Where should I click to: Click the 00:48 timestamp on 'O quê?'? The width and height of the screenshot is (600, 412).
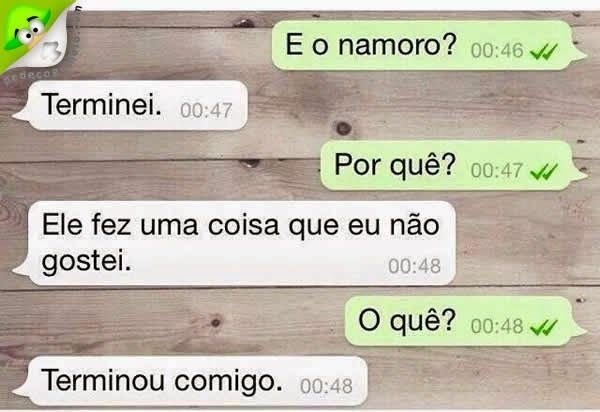497,326
